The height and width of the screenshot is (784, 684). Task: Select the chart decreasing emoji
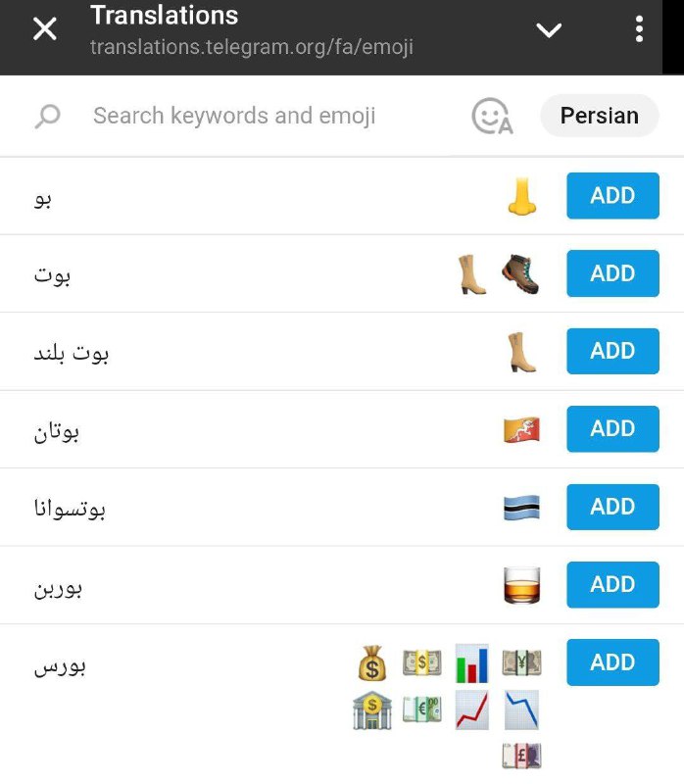(521, 710)
